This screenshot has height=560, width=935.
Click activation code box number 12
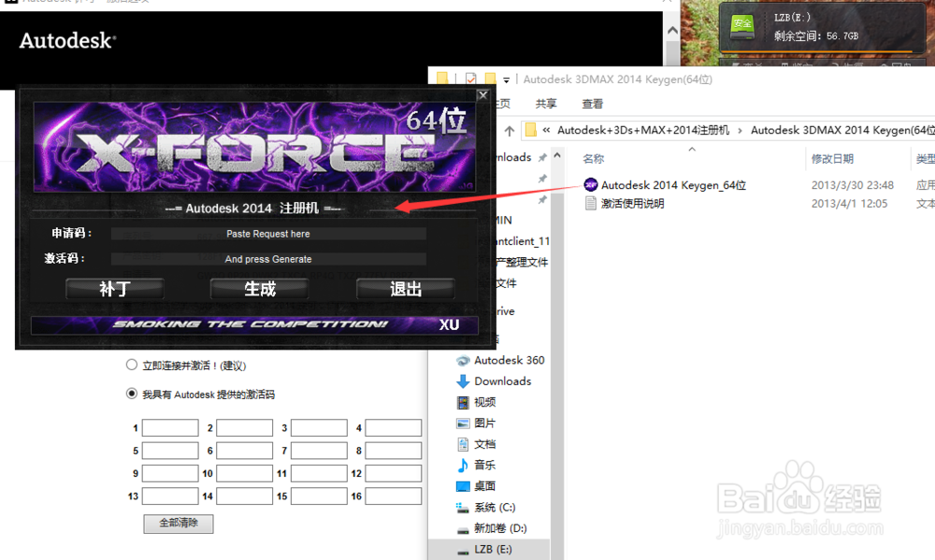tap(394, 473)
